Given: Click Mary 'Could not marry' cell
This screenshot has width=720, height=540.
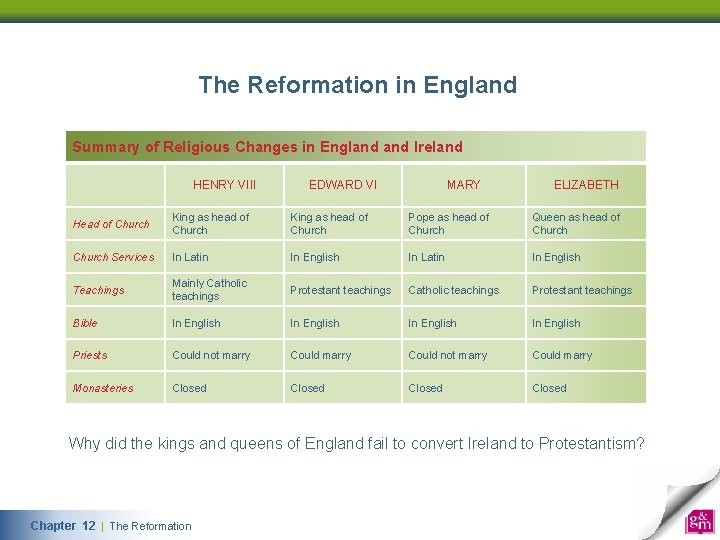Looking at the screenshot, I should 463,355.
